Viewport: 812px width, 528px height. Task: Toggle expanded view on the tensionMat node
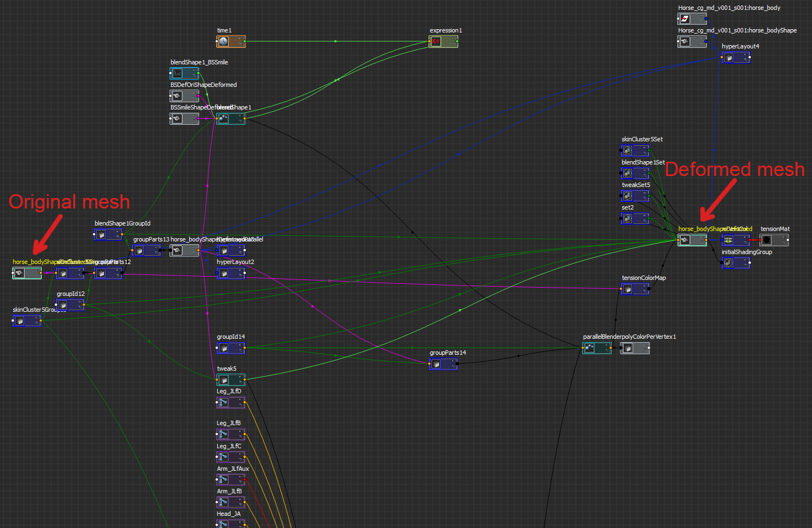pyautogui.click(x=783, y=237)
